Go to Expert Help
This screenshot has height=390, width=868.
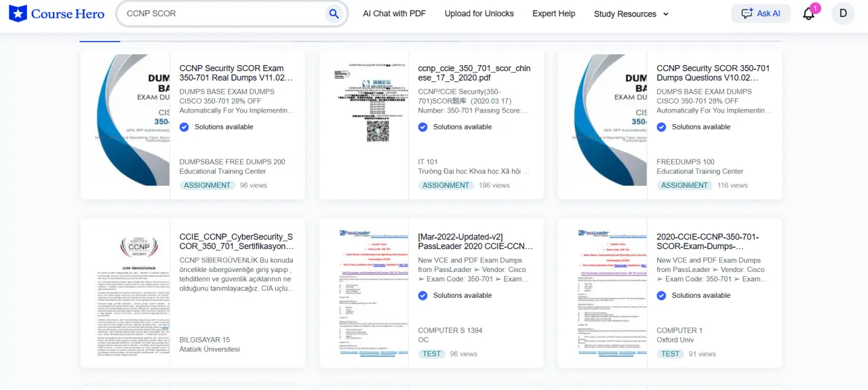pyautogui.click(x=553, y=14)
